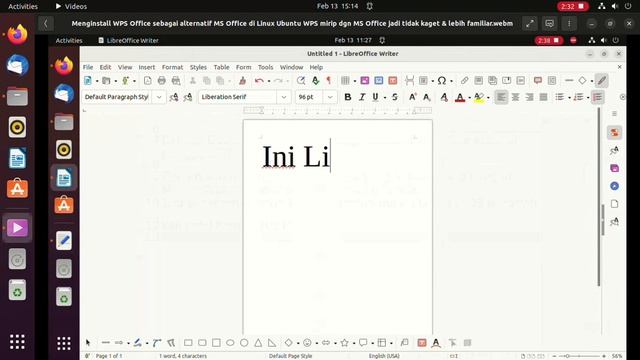Open the sidebar Properties deck icon
Screen dimensions: 640x360
click(614, 132)
